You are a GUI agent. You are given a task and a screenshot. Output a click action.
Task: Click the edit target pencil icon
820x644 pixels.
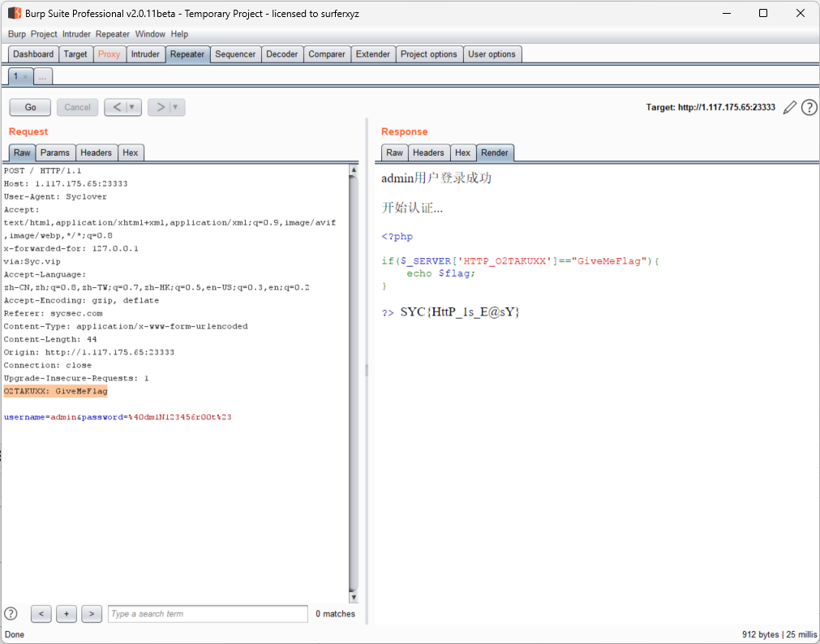pyautogui.click(x=789, y=108)
